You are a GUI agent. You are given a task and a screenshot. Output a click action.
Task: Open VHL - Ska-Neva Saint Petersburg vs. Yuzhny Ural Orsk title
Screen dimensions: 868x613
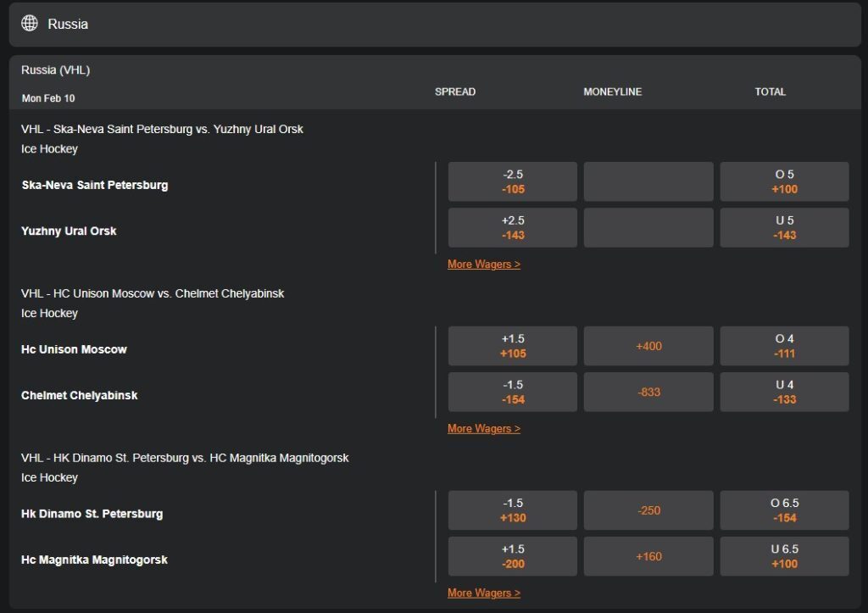[162, 130]
